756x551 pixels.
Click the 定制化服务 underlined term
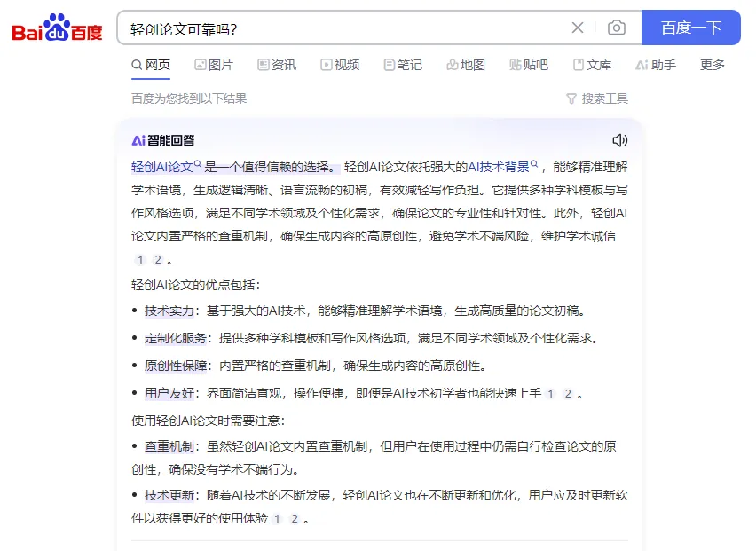pyautogui.click(x=176, y=338)
